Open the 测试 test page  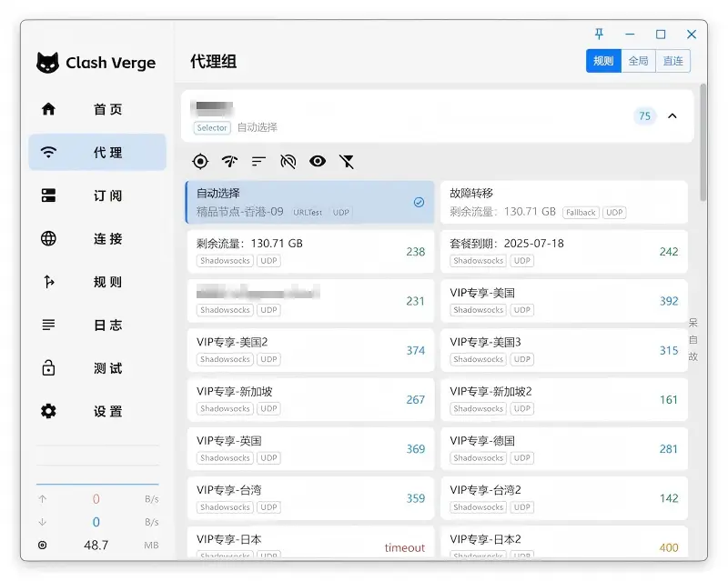[97, 368]
